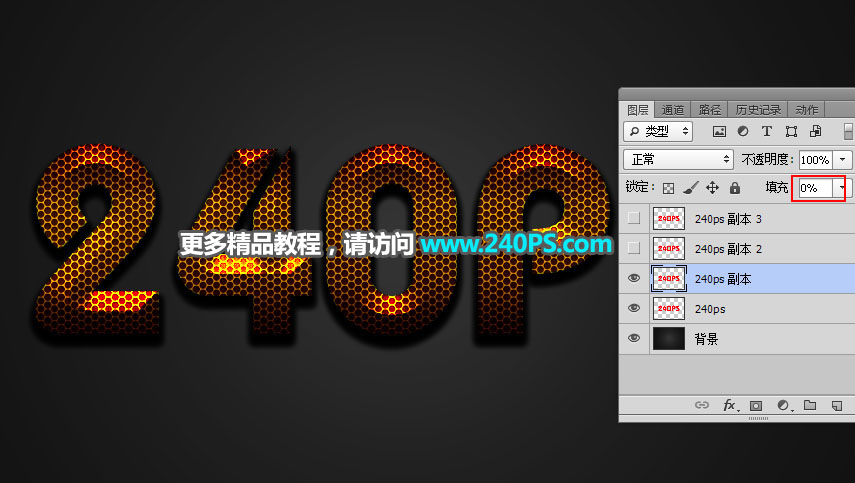Toggle lock image pixels brush icon
Screen dimensions: 855x483
coord(690,188)
